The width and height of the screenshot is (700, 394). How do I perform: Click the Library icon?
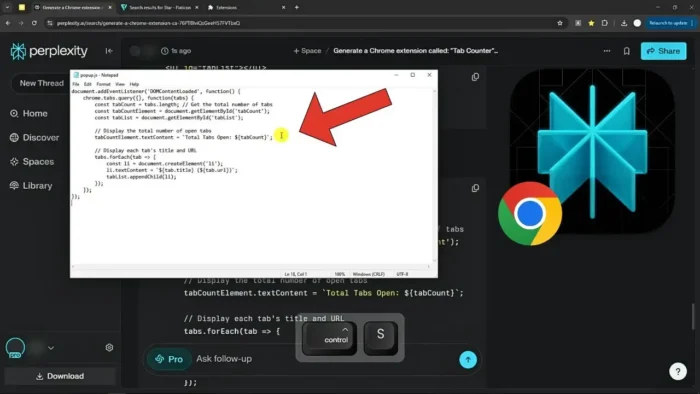[14, 186]
